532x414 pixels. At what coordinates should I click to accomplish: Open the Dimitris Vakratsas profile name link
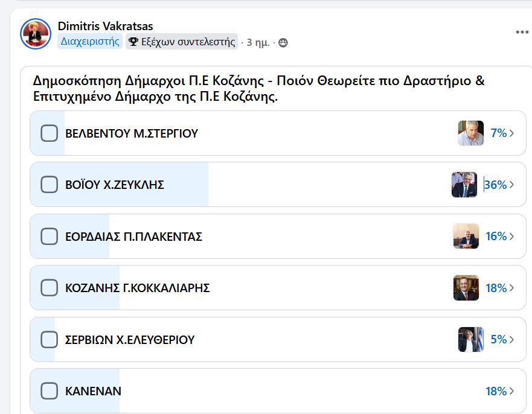coord(105,26)
